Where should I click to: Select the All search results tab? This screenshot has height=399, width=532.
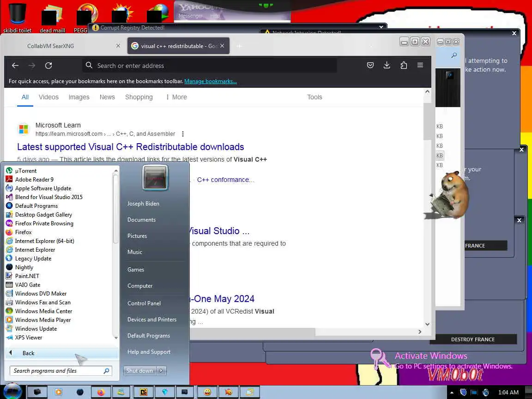25,97
